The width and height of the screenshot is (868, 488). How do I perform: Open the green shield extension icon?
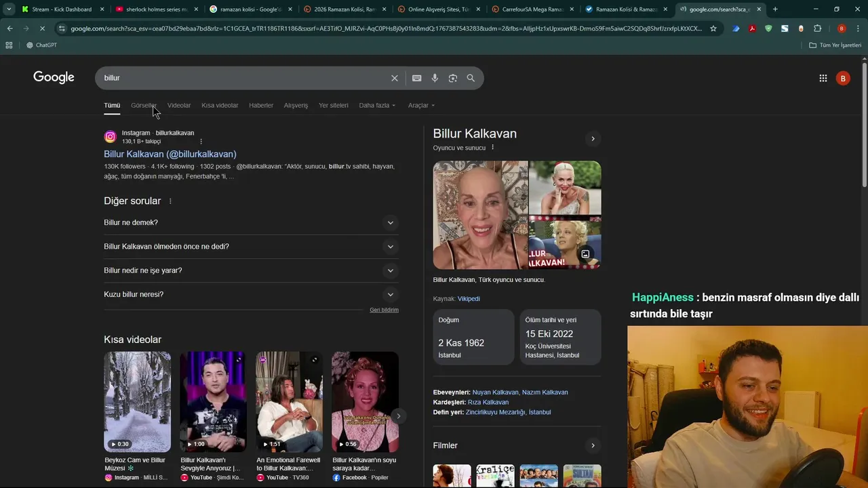pyautogui.click(x=768, y=28)
